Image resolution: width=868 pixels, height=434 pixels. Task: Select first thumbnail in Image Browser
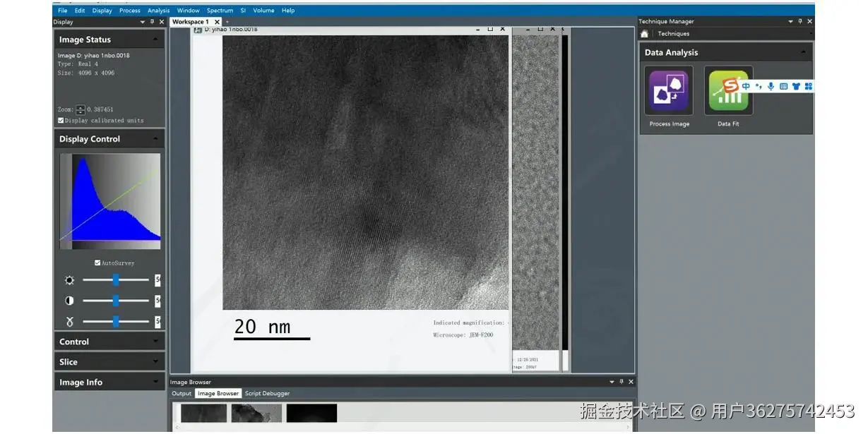(x=204, y=413)
